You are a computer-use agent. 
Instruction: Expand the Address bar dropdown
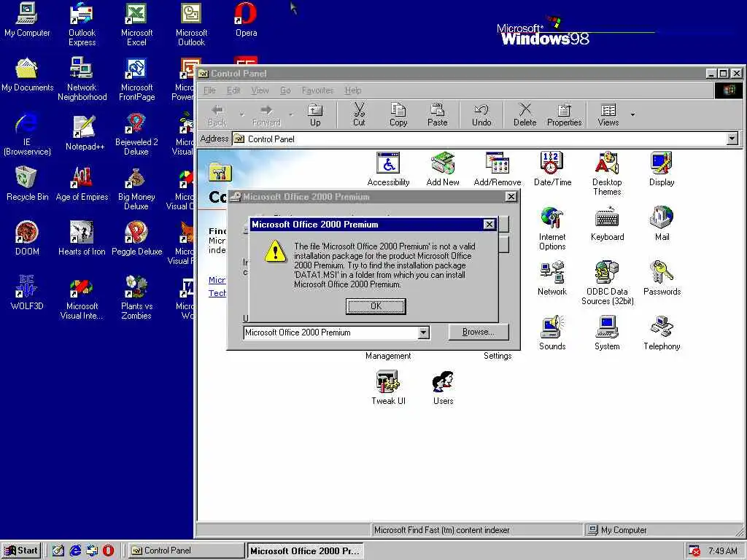point(732,139)
